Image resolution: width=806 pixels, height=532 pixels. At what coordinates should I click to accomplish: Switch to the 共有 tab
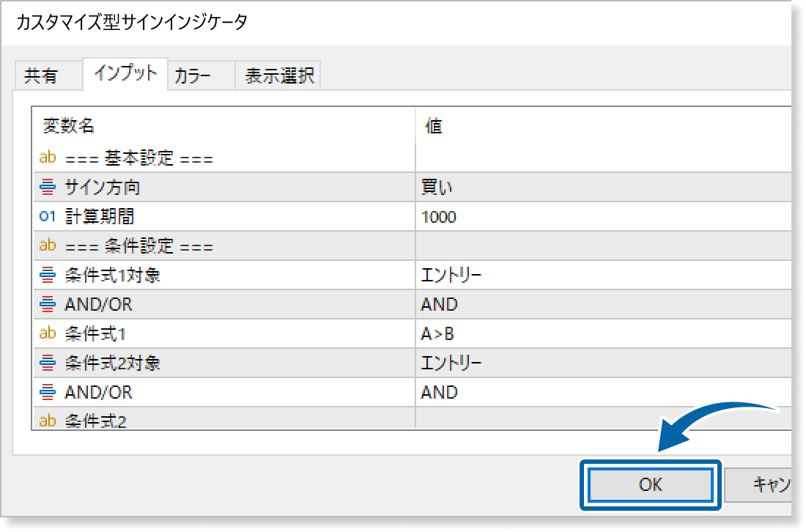point(48,75)
